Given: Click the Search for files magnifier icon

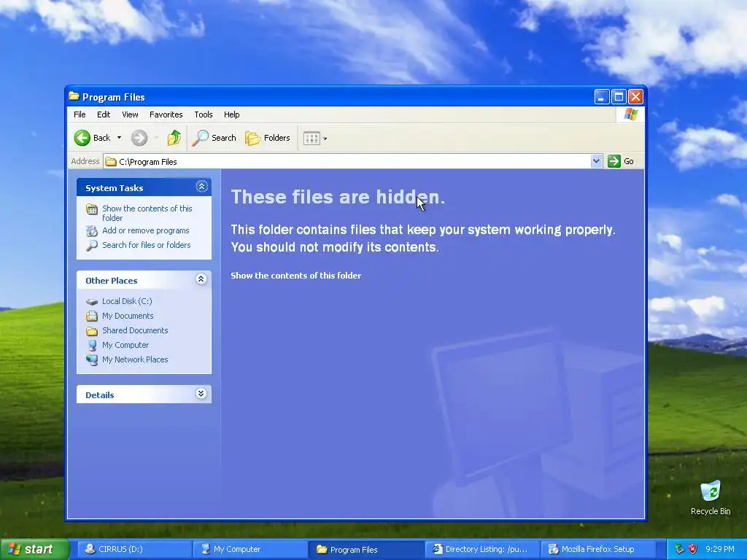Looking at the screenshot, I should pos(91,245).
